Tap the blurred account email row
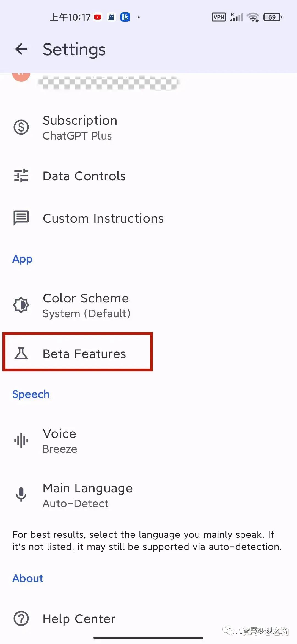This screenshot has width=297, height=644. pos(109,82)
